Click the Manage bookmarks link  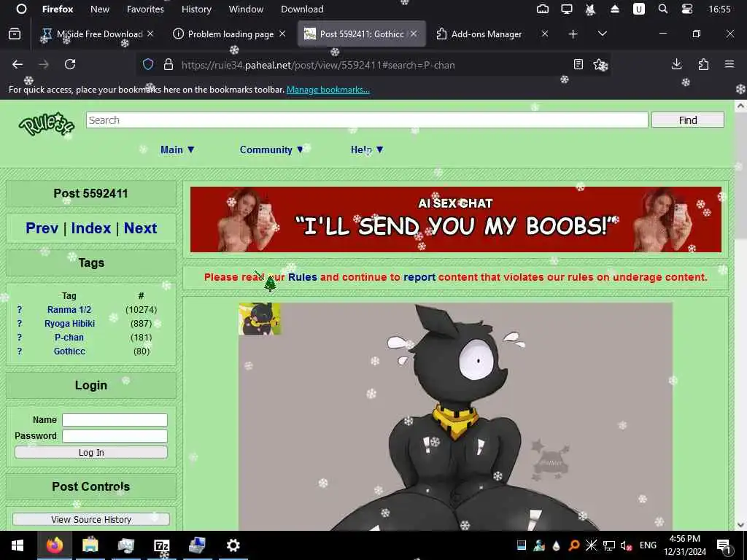(328, 90)
